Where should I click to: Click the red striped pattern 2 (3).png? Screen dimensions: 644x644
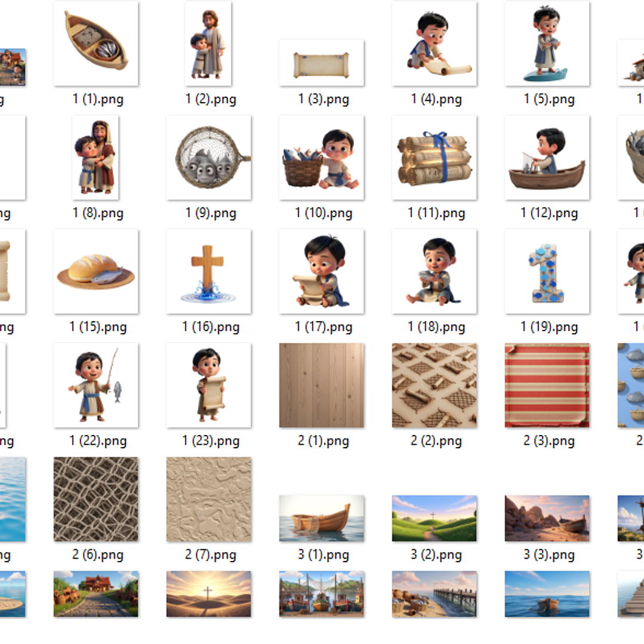[x=547, y=385]
